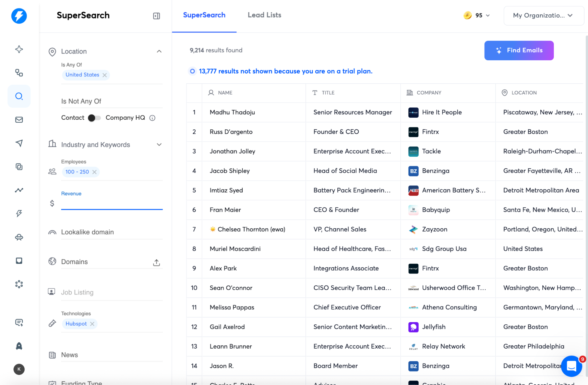Screen dimensions: 588x385
Task: Remove the Hubspot technology filter chip
Action: coord(93,324)
